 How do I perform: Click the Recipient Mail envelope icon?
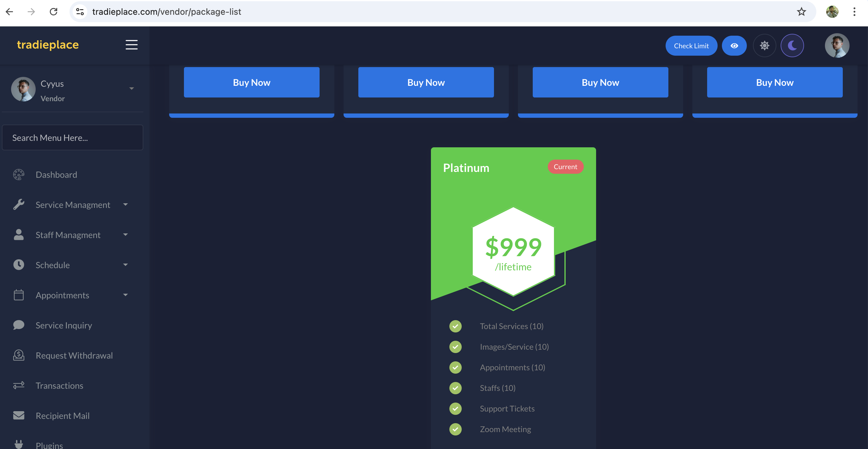[19, 415]
